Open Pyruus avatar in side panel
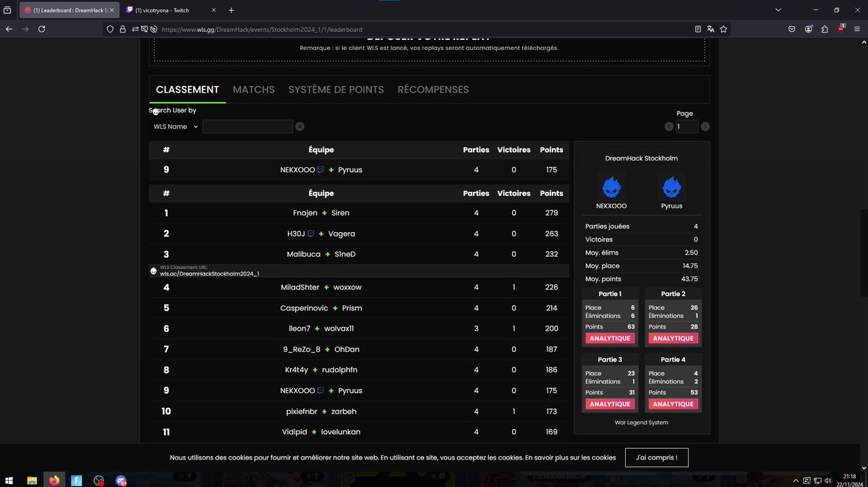This screenshot has width=868, height=487. (x=672, y=187)
